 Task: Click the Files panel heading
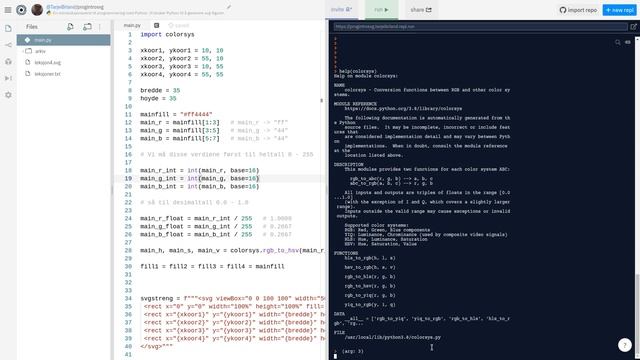click(32, 27)
